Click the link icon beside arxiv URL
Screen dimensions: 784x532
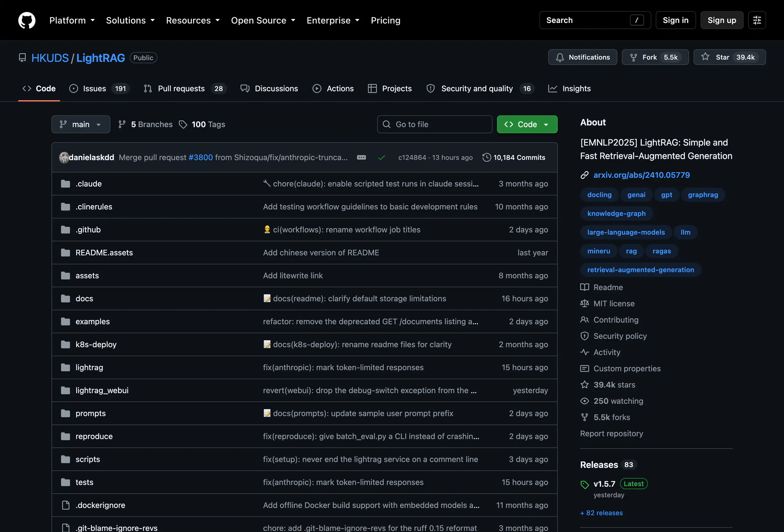point(585,175)
